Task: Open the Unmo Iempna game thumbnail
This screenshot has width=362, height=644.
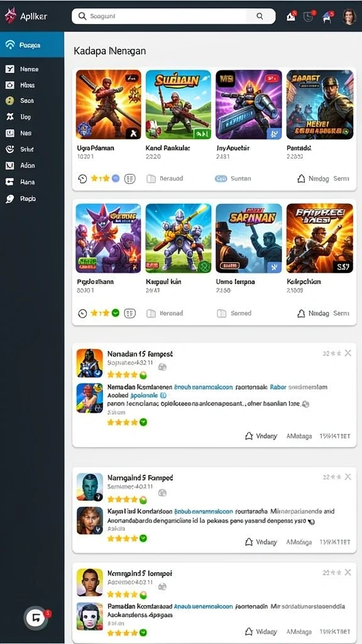Action: tap(249, 238)
